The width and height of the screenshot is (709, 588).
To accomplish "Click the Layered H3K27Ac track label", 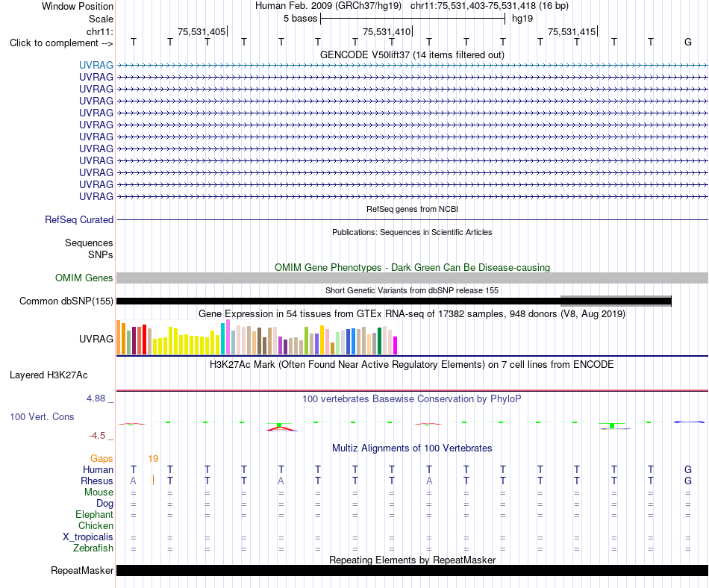I will click(49, 375).
